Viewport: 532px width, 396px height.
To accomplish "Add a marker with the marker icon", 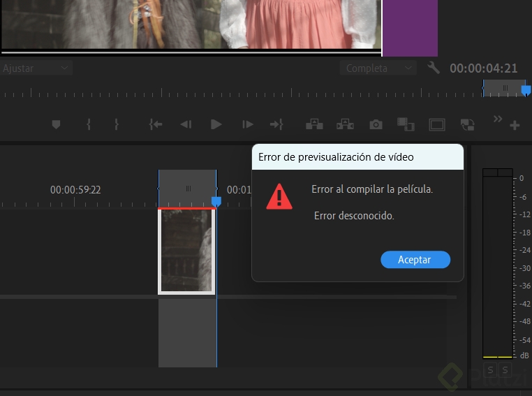I will pyautogui.click(x=56, y=124).
